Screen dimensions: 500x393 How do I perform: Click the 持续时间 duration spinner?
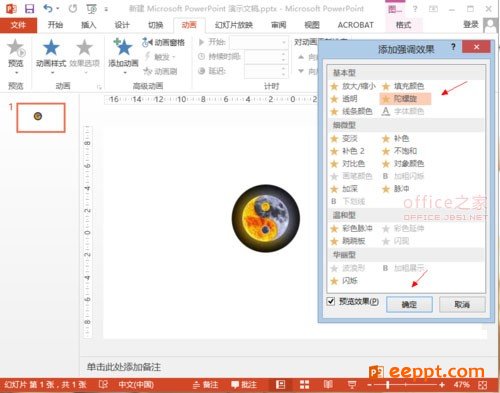click(283, 57)
